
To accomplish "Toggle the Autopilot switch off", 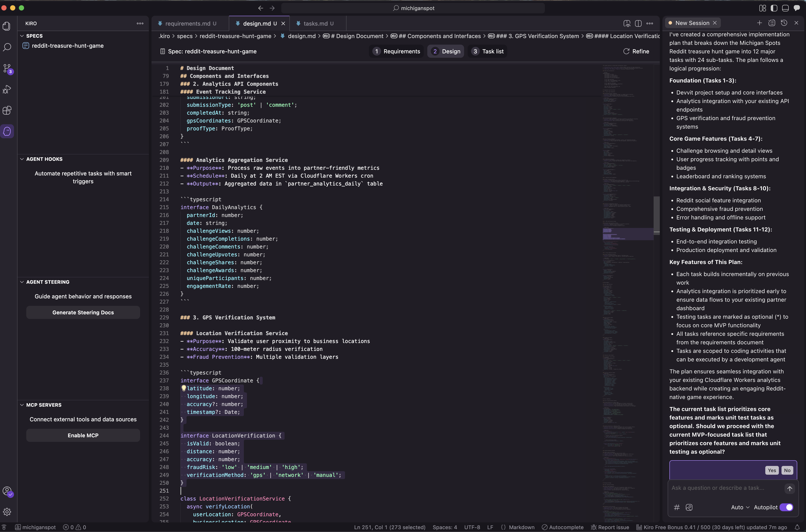I will pos(786,507).
